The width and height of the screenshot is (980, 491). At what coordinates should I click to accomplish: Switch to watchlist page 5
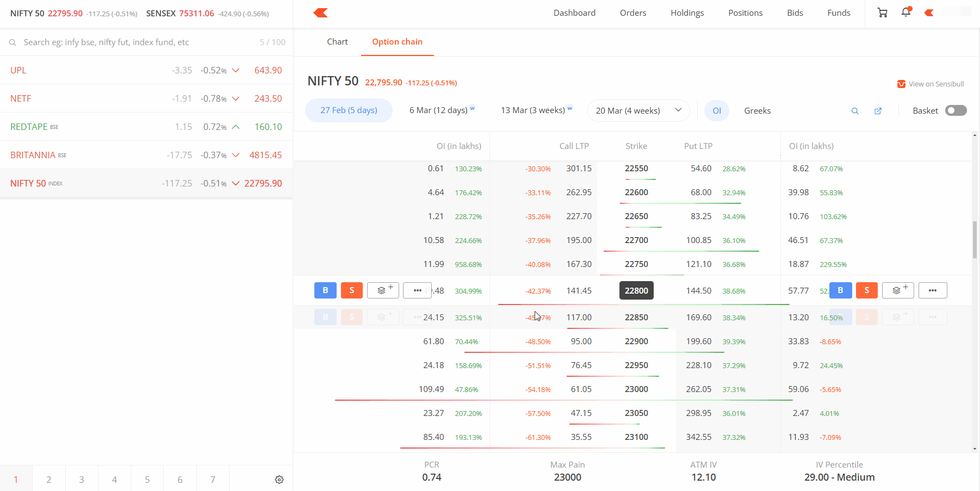[x=147, y=479]
